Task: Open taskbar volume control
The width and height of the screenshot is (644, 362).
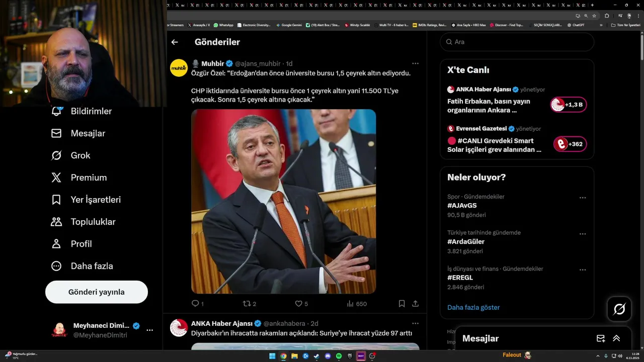Action: click(x=620, y=356)
